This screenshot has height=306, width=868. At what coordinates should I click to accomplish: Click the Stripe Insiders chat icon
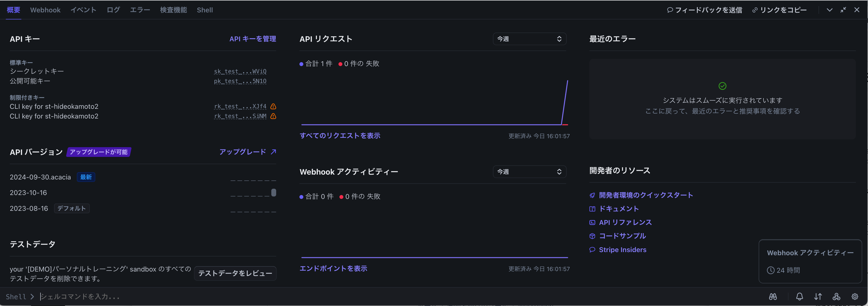point(592,250)
